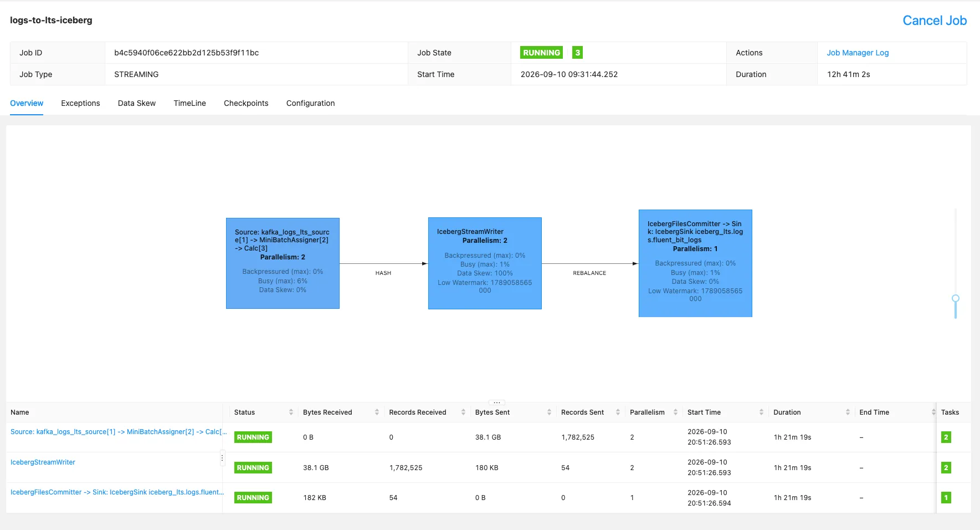The height and width of the screenshot is (530, 980).
Task: Sort table by Bytes Sent column
Action: click(x=549, y=412)
